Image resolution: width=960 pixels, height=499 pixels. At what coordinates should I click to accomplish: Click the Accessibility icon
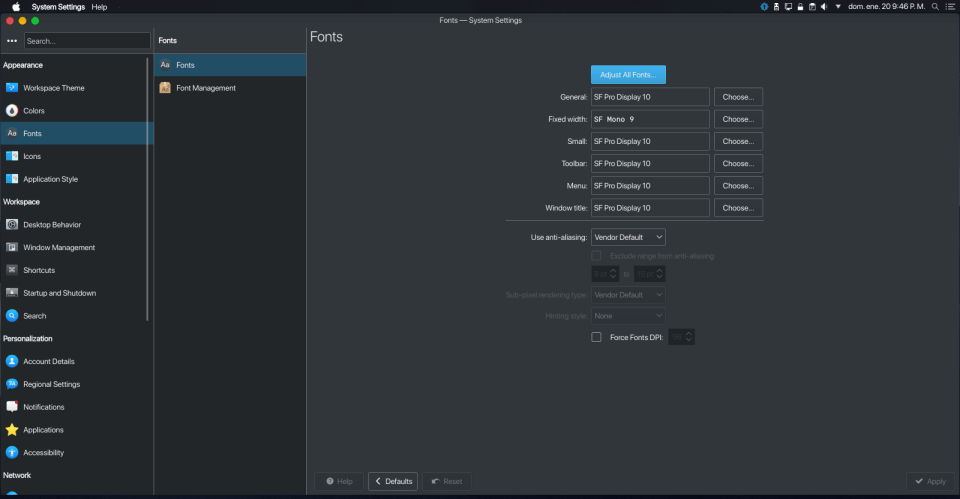(12, 452)
